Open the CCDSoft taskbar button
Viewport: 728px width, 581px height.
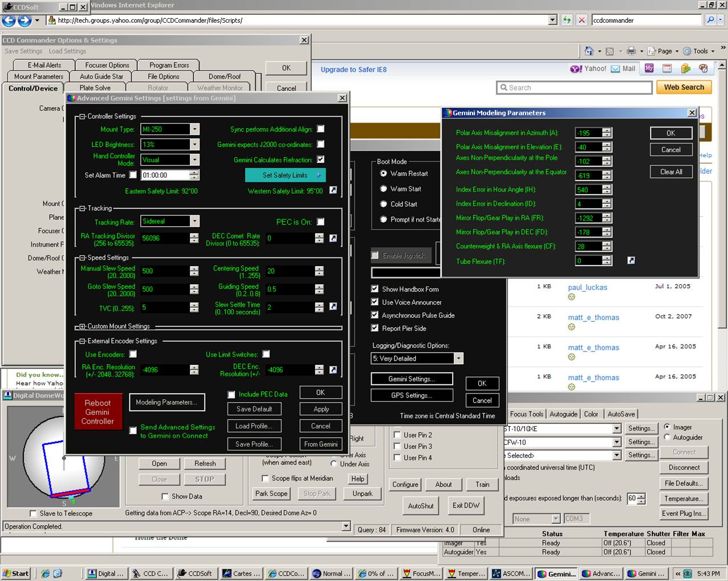[x=195, y=574]
